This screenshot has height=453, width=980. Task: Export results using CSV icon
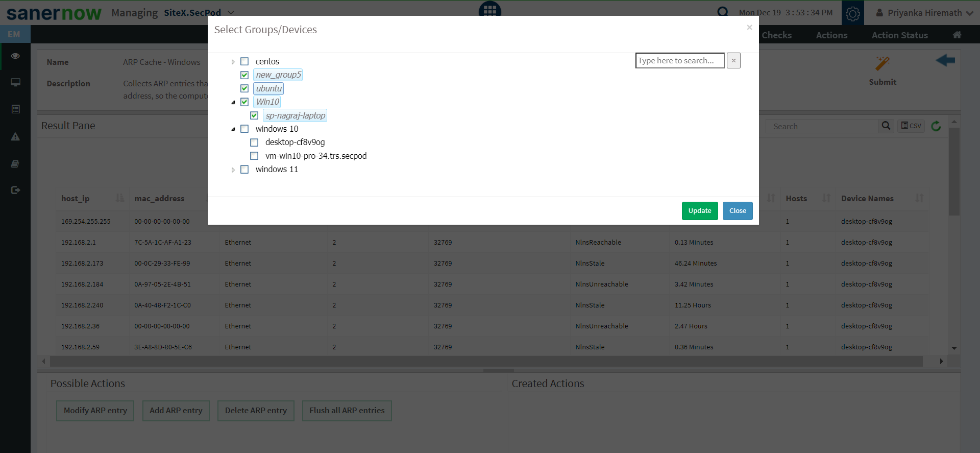tap(911, 126)
